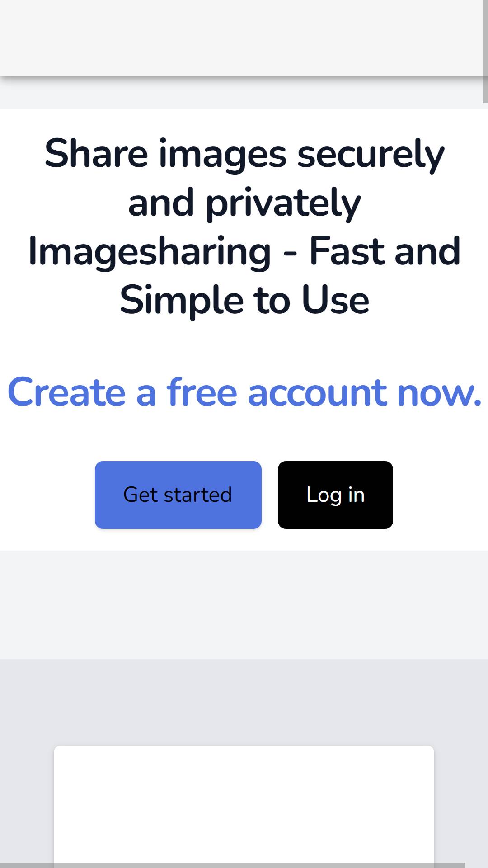The image size is (488, 868).
Task: Click the empty top header bar
Action: [x=241, y=38]
